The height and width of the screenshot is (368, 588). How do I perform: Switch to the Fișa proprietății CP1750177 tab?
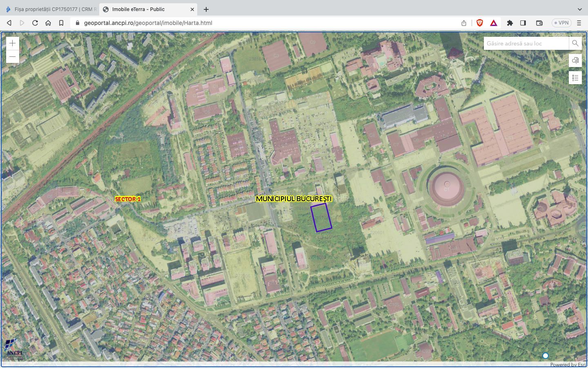point(51,9)
